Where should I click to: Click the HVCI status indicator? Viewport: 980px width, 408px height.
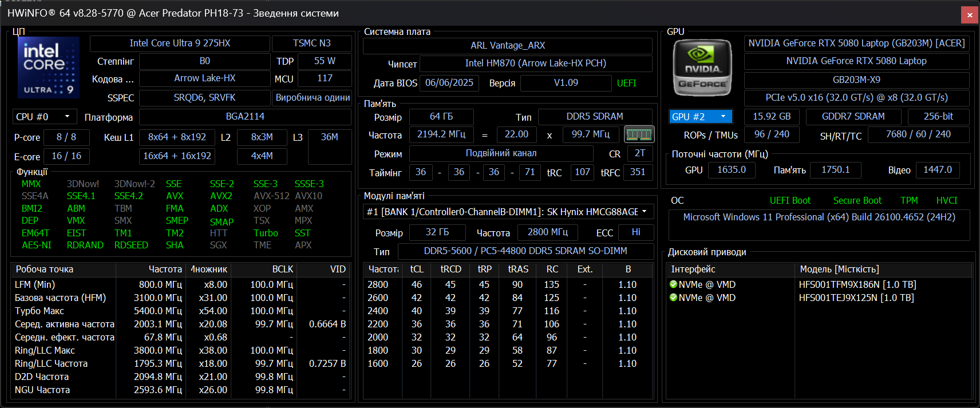point(946,200)
